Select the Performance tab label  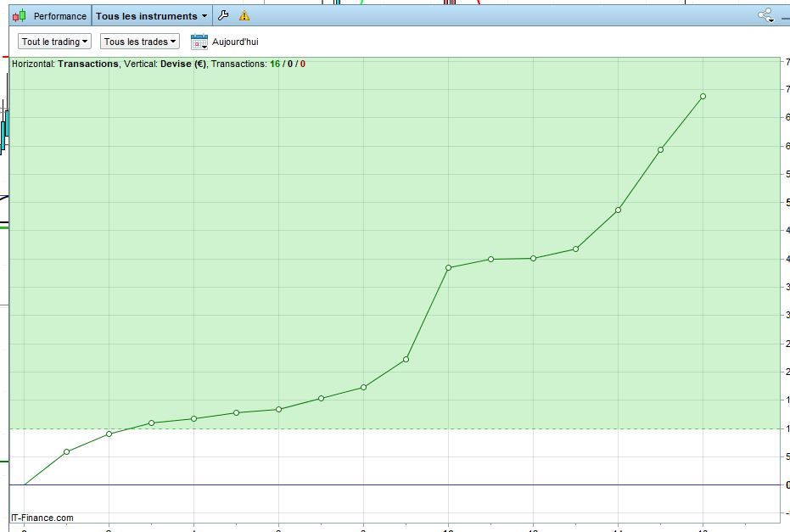coord(59,15)
